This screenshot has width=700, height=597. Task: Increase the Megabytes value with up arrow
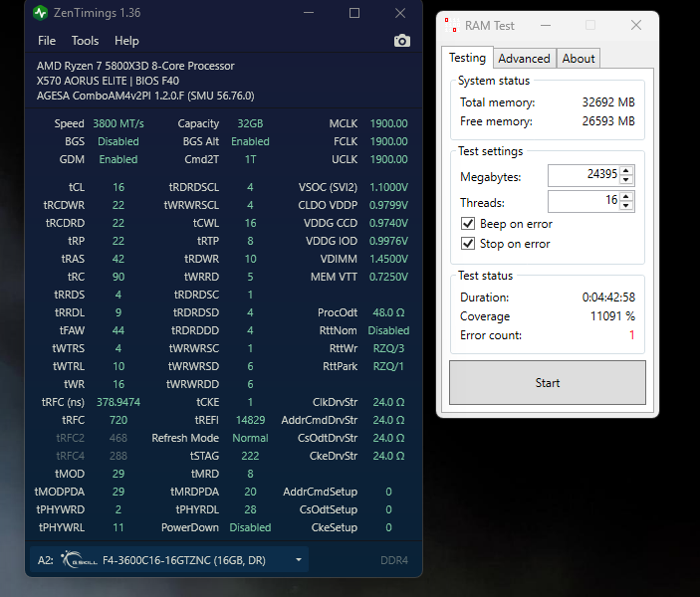626,171
